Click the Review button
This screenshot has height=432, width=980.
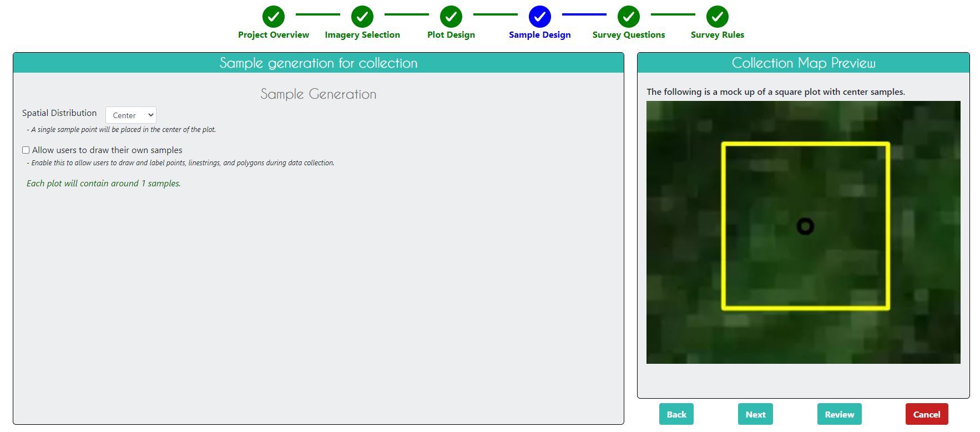point(839,414)
